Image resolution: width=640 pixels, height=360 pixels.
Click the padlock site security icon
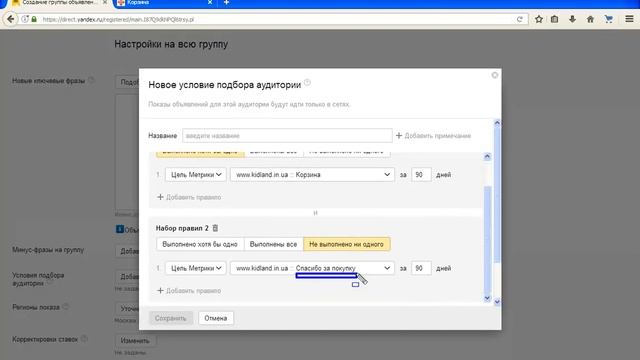tap(34, 19)
